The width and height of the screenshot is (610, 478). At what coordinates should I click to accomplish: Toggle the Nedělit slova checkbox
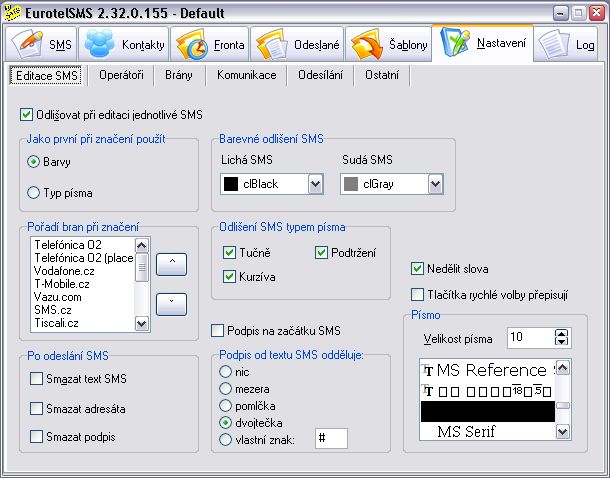coord(417,268)
